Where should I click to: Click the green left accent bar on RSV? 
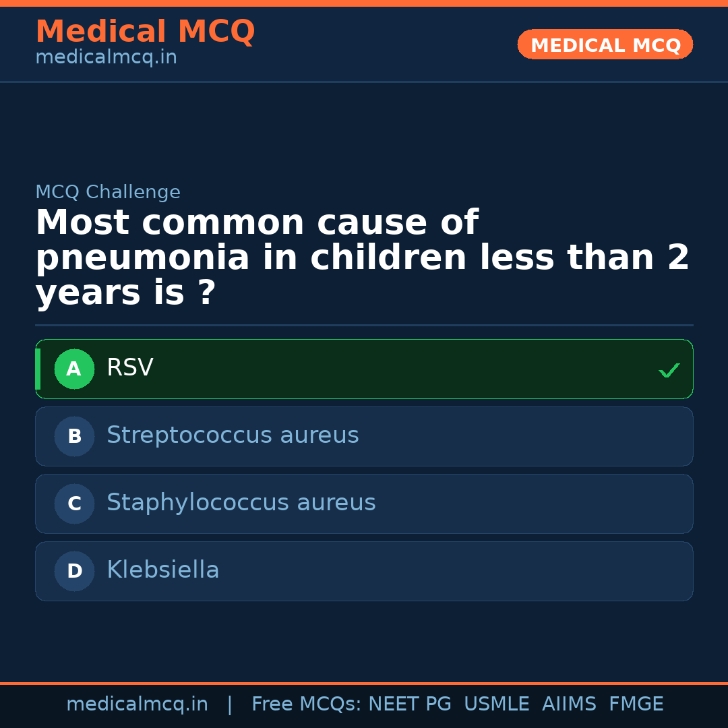(x=38, y=369)
